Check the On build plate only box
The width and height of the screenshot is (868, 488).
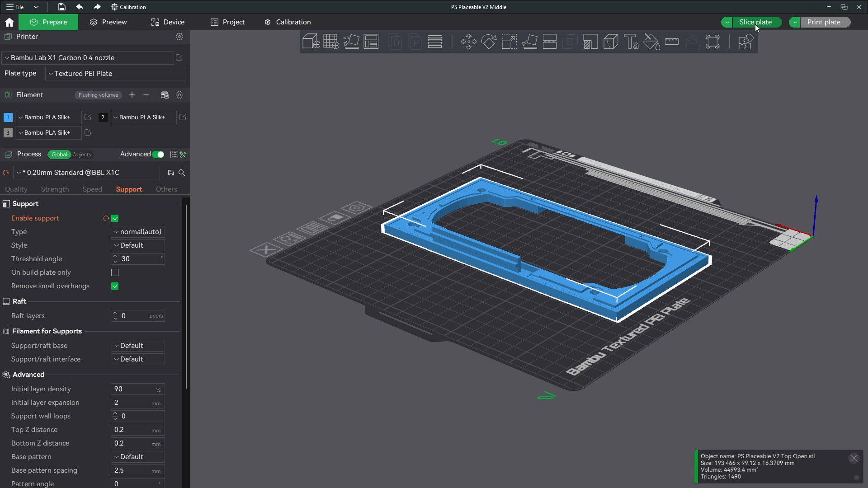[115, 272]
